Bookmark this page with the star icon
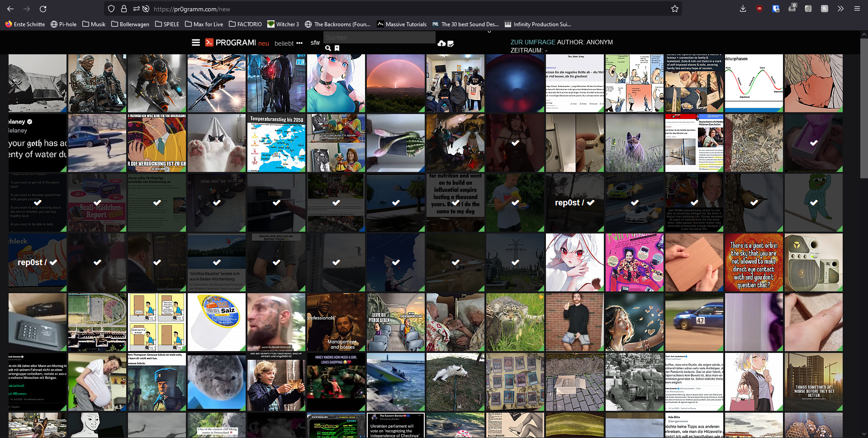Screen dimensions: 868x438 point(675,9)
